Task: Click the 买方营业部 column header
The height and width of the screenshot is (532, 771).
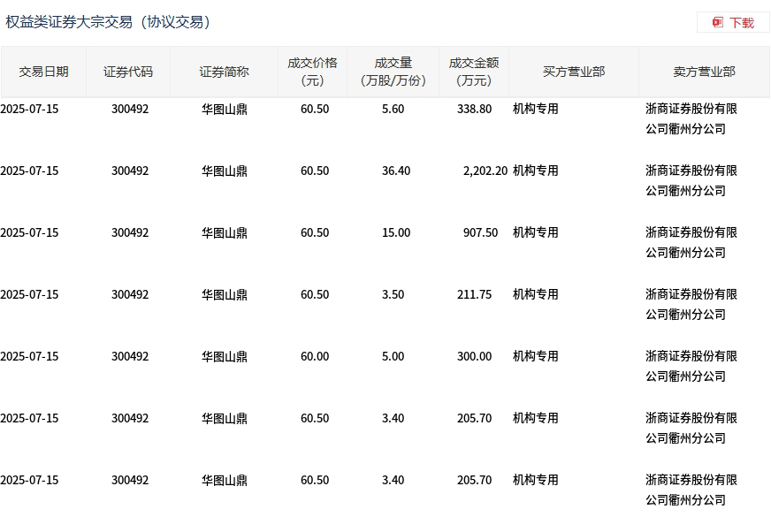Action: tap(574, 72)
